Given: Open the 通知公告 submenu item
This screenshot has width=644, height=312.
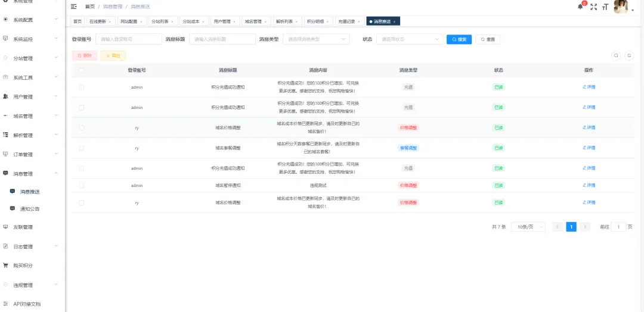Looking at the screenshot, I should (x=30, y=209).
